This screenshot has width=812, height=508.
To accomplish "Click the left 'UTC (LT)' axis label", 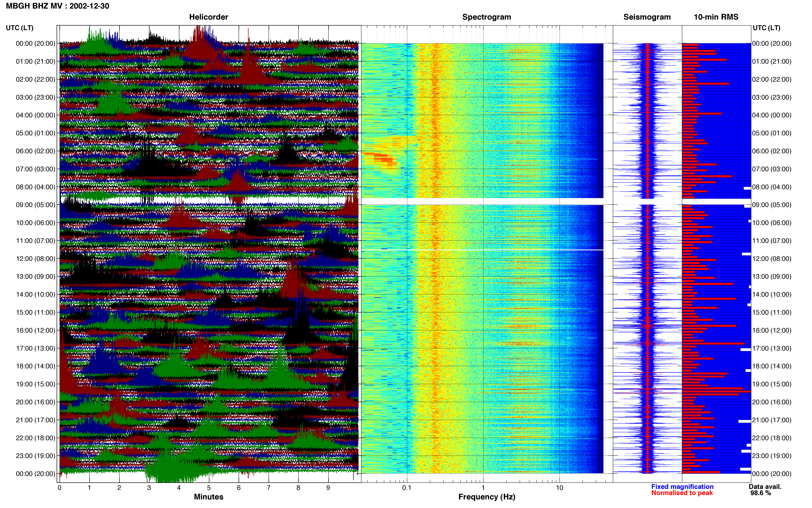I will pyautogui.click(x=20, y=28).
